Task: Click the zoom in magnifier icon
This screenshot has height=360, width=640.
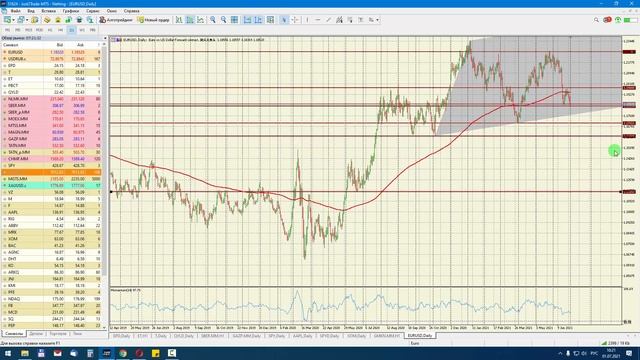Action: (x=213, y=20)
